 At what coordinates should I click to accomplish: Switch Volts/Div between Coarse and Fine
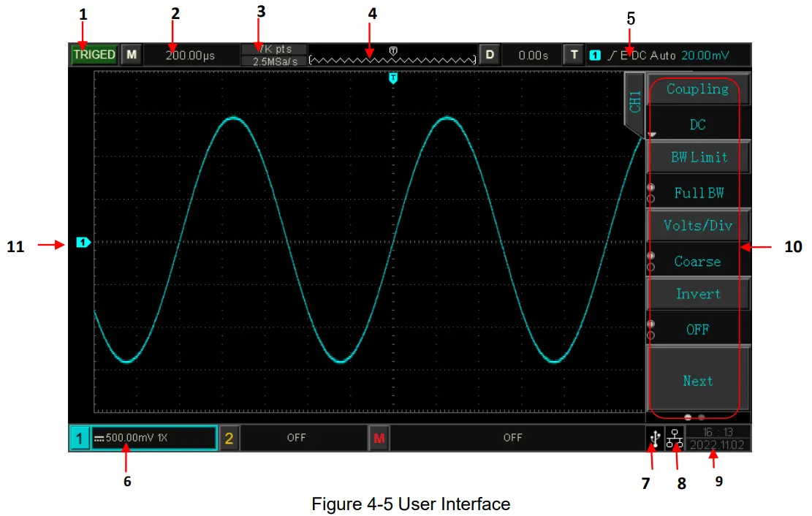click(697, 243)
